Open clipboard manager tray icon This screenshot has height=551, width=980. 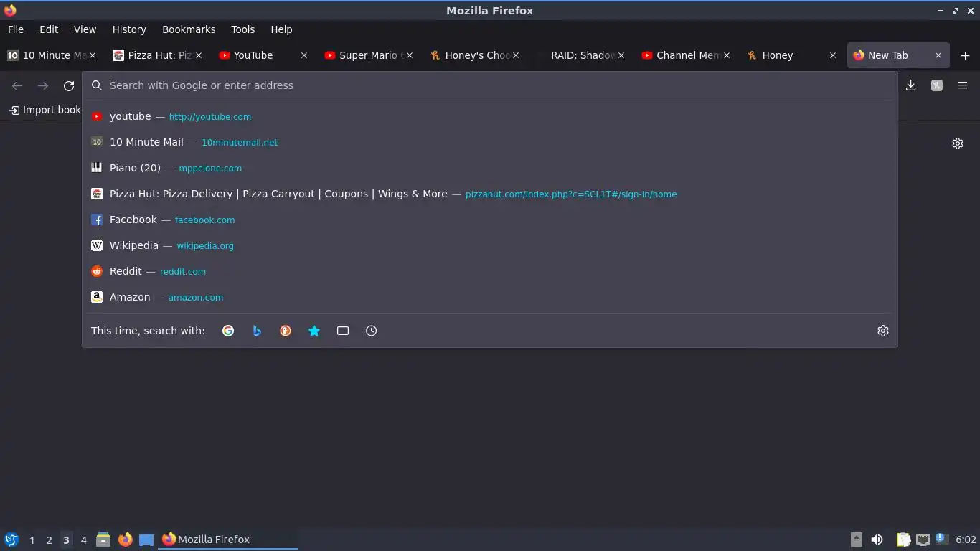(903, 540)
